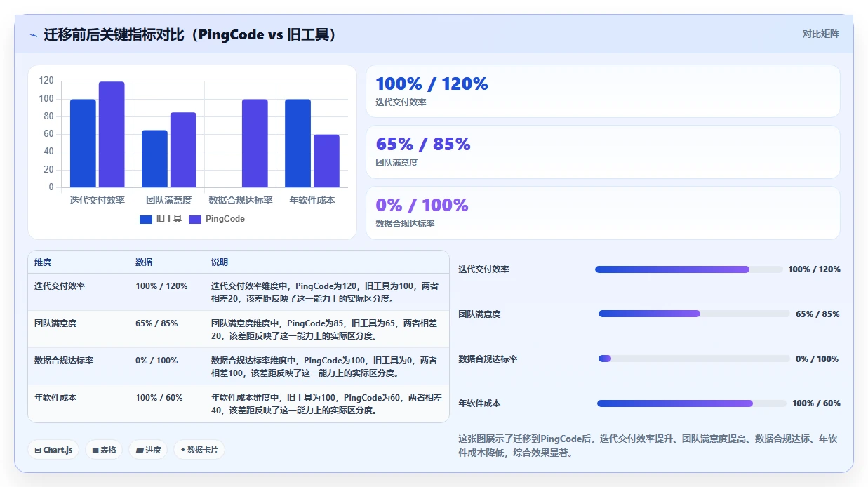This screenshot has width=868, height=487.
Task: Click the 进度 tag chip
Action: 148,450
